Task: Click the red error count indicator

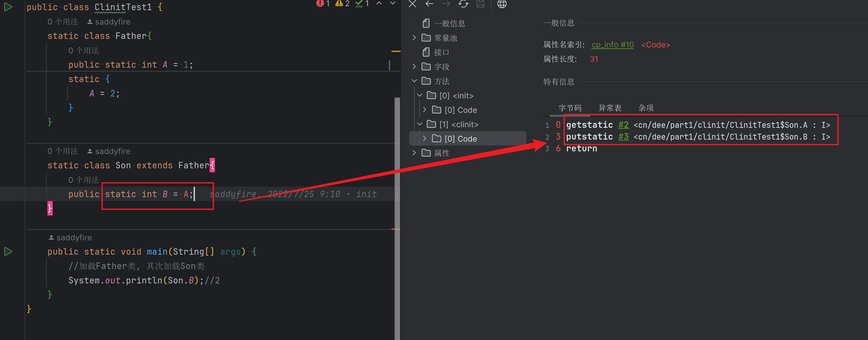Action: [322, 4]
